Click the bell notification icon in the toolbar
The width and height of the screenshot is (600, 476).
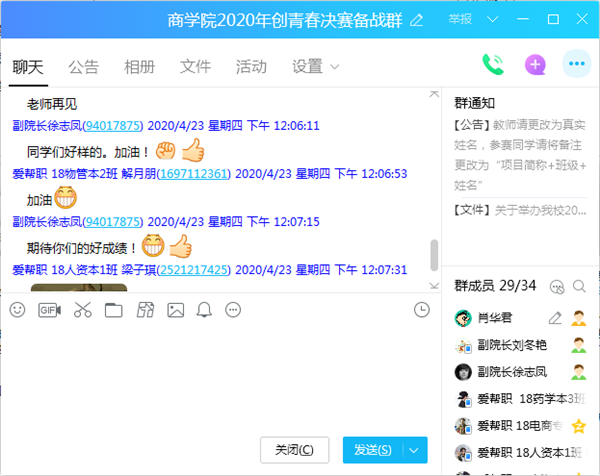tap(205, 310)
